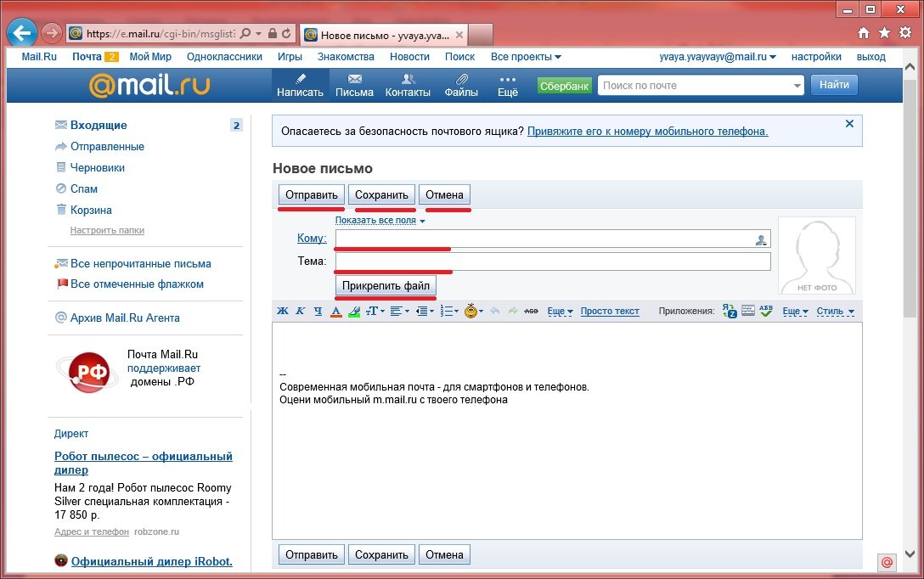Image resolution: width=924 pixels, height=579 pixels.
Task: Click the translator application icon
Action: pos(730,311)
